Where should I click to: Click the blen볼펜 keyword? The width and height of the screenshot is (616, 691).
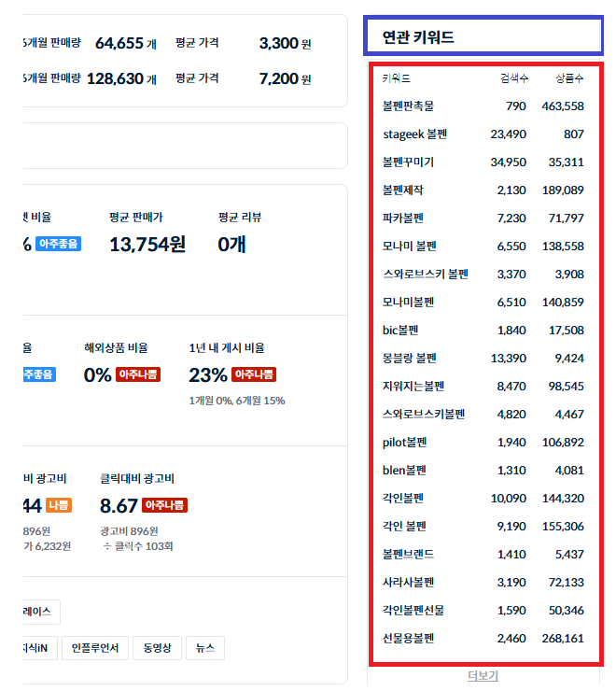[x=404, y=471]
